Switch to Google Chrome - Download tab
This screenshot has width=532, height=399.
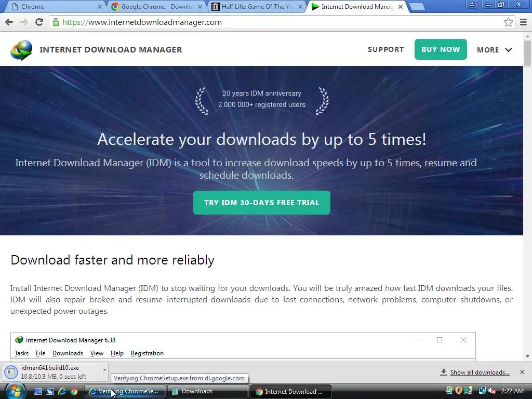point(157,7)
